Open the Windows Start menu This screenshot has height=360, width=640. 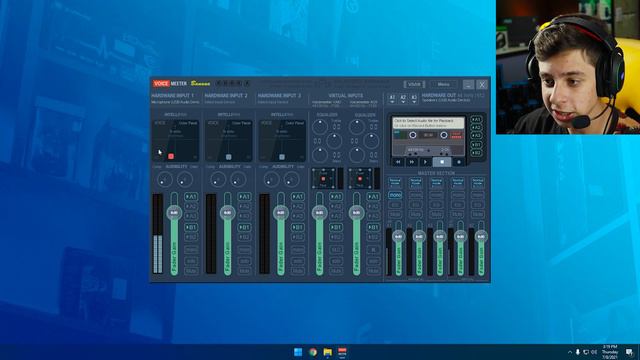tap(298, 352)
